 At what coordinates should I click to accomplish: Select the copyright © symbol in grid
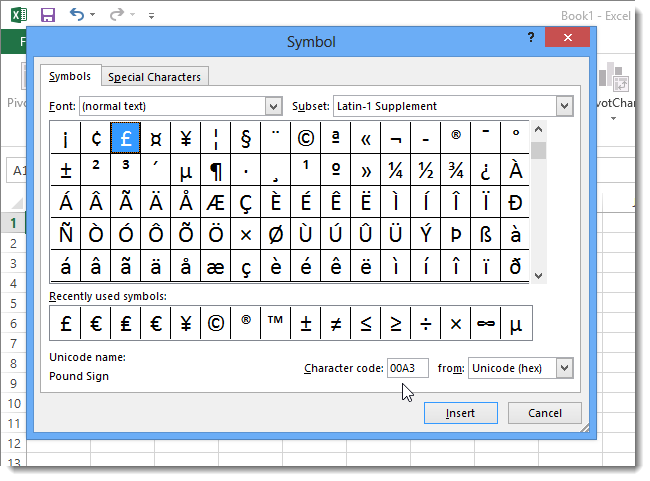306,138
